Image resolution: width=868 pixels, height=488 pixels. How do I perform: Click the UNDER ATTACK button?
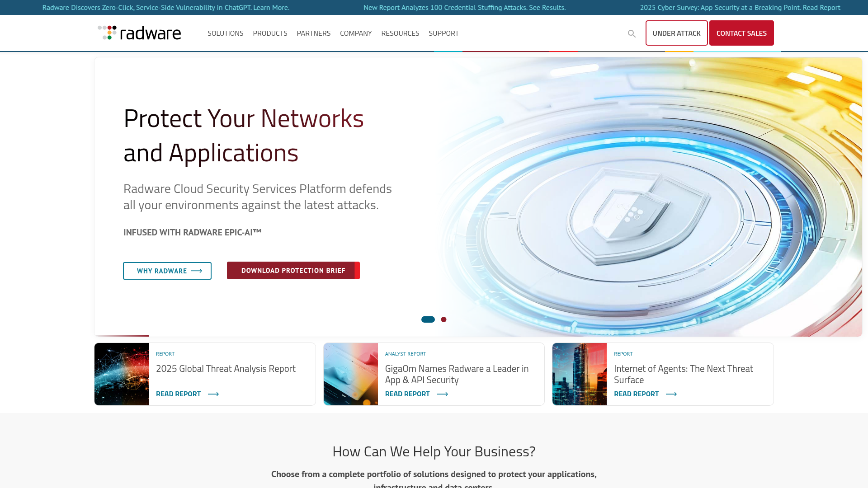pyautogui.click(x=677, y=33)
